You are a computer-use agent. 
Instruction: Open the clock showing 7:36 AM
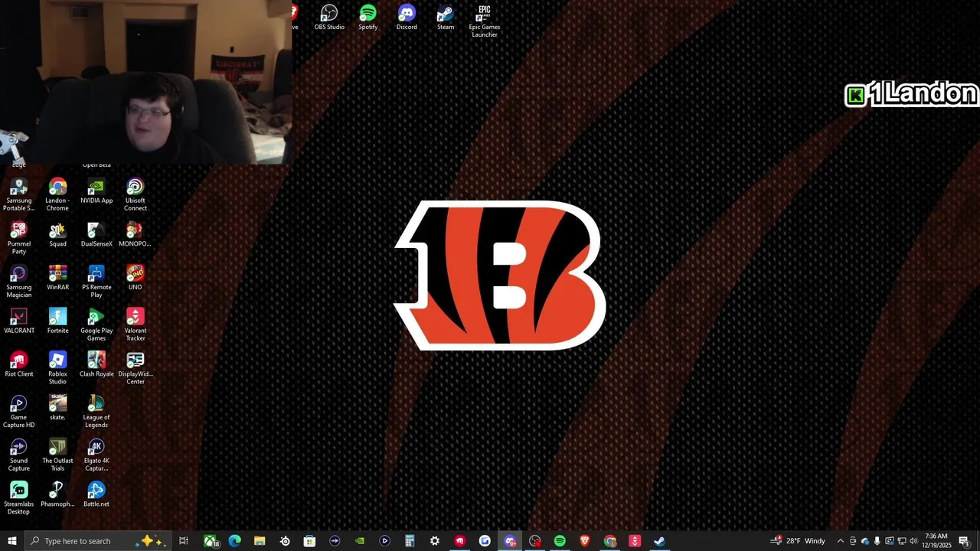pyautogui.click(x=937, y=541)
